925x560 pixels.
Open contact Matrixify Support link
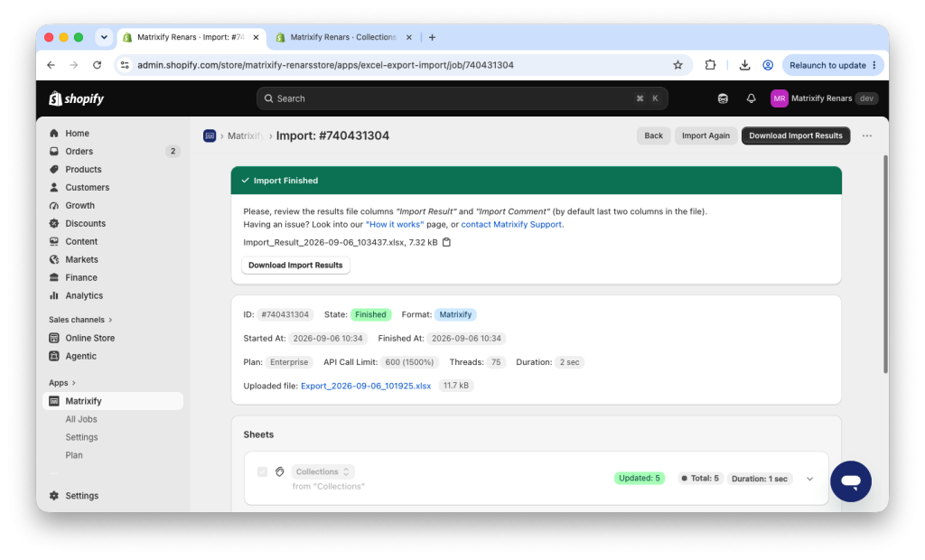pos(511,224)
